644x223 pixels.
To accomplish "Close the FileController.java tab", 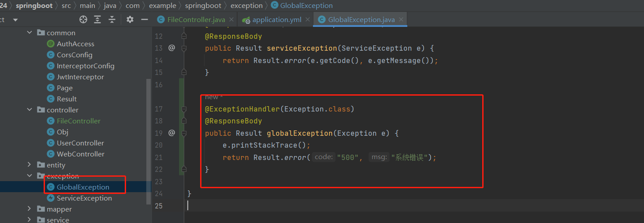I will 231,20.
